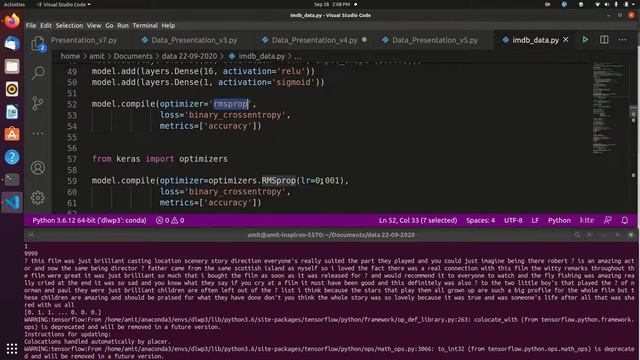Image resolution: width=640 pixels, height=360 pixels.
Task: Open Rhythmbox from the dock
Action: coord(12,89)
